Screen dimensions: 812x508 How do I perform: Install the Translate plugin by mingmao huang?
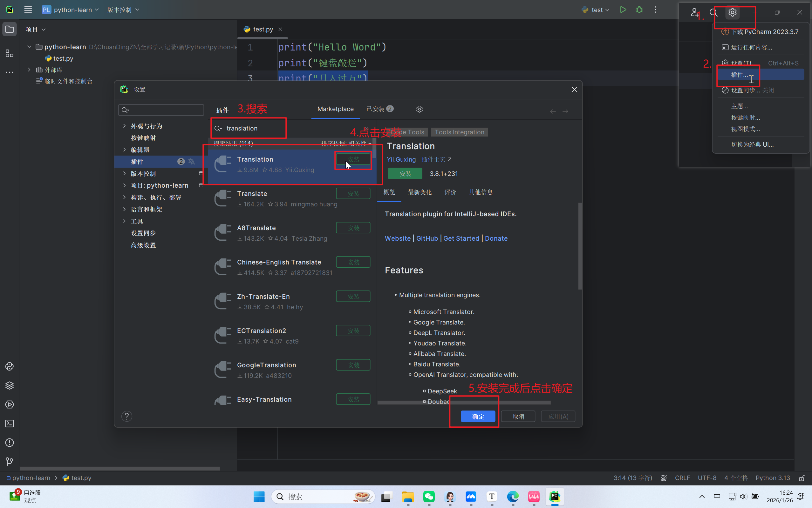click(x=353, y=194)
